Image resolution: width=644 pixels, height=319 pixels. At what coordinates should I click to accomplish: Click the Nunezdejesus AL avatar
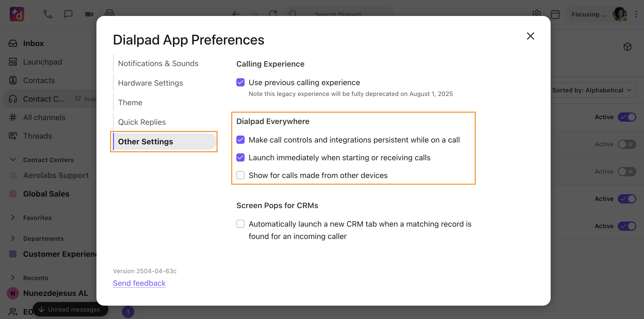13,293
